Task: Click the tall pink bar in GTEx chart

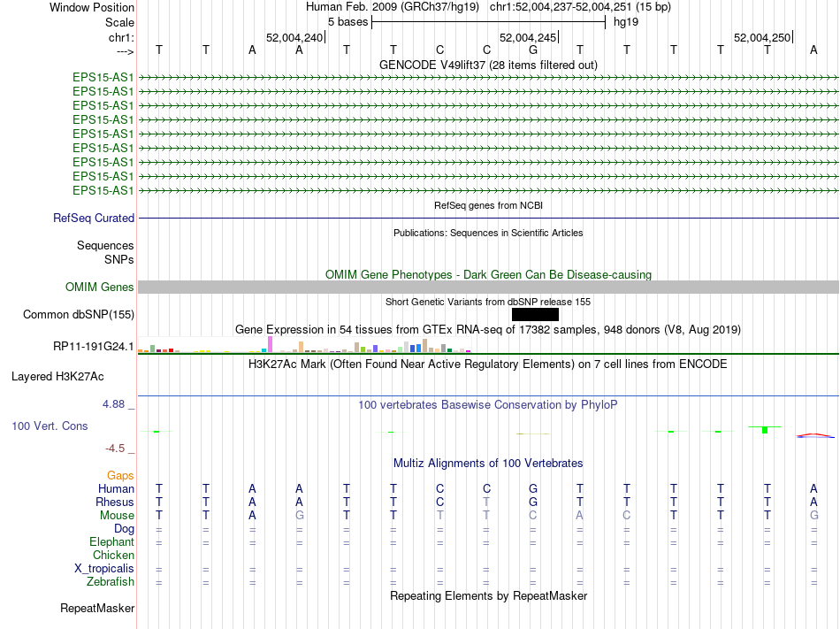Action: (x=271, y=344)
